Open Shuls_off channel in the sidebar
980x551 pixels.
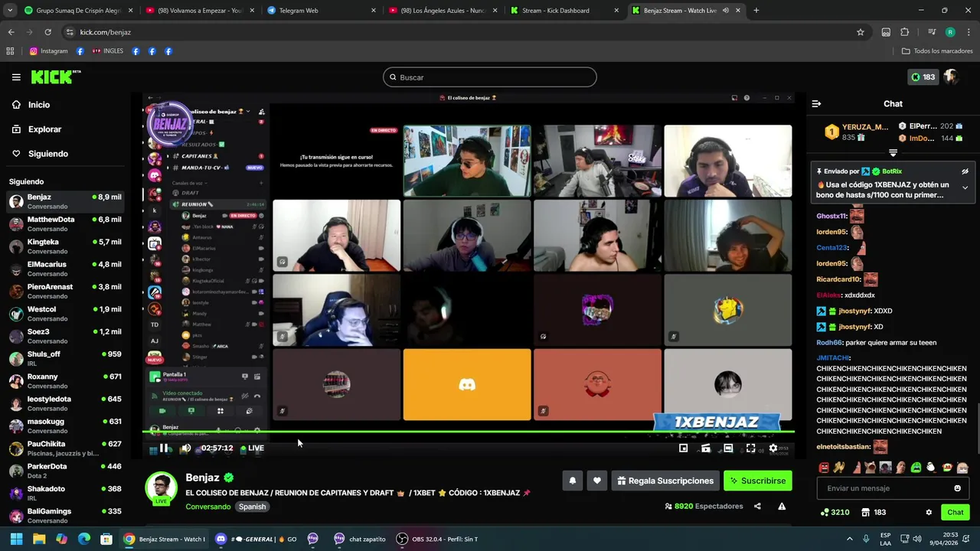coord(65,358)
